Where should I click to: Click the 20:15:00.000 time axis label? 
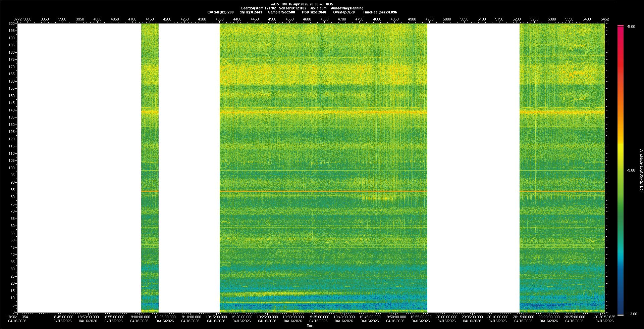[523, 317]
